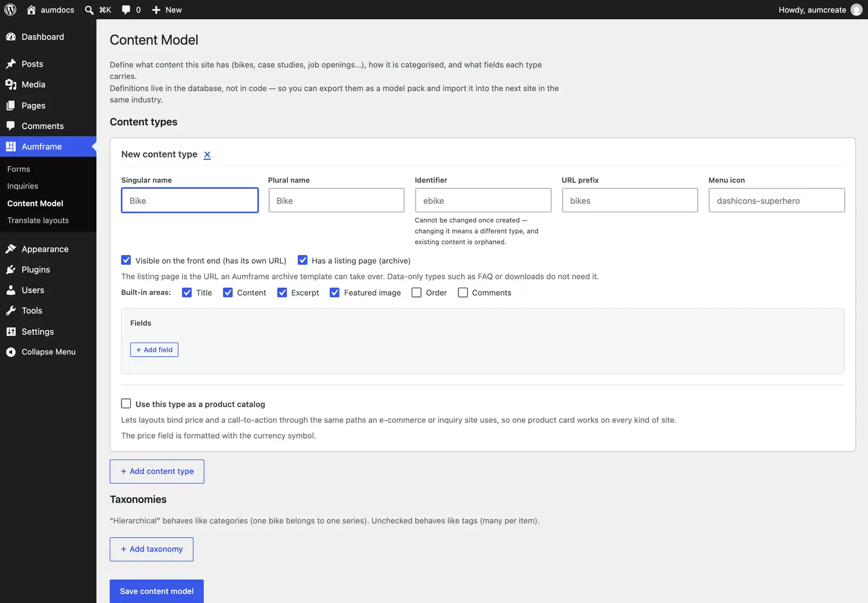Open comments bubble in admin bar

pyautogui.click(x=126, y=10)
